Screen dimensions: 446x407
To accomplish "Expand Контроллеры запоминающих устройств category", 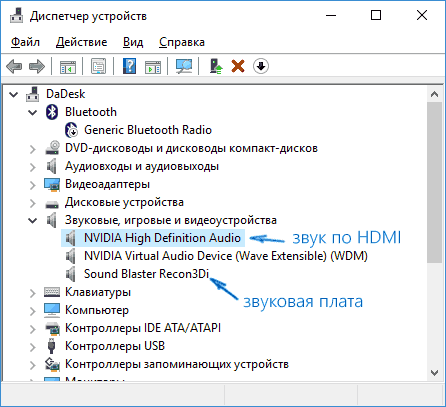I will click(33, 365).
